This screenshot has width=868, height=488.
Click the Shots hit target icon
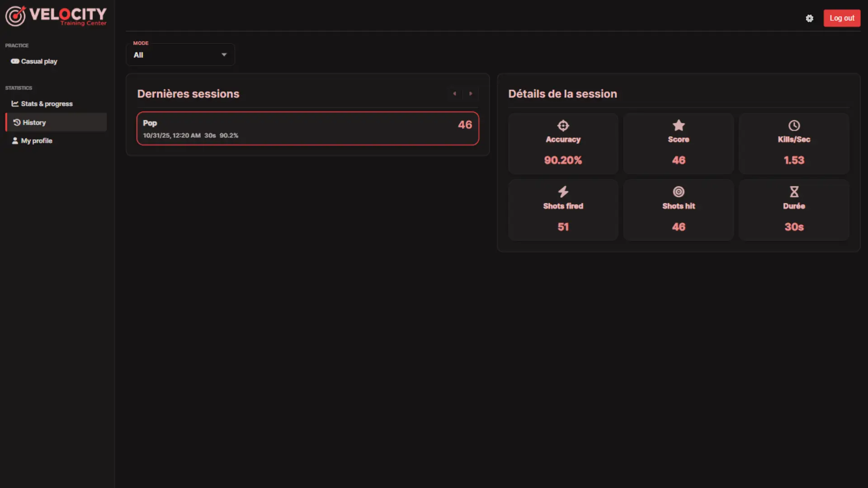coord(679,192)
